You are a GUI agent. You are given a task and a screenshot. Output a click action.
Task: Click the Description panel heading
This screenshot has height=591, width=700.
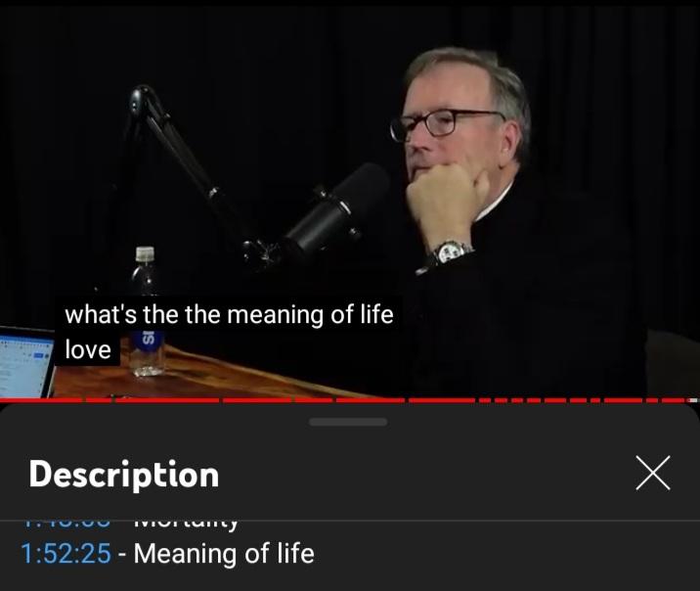123,474
